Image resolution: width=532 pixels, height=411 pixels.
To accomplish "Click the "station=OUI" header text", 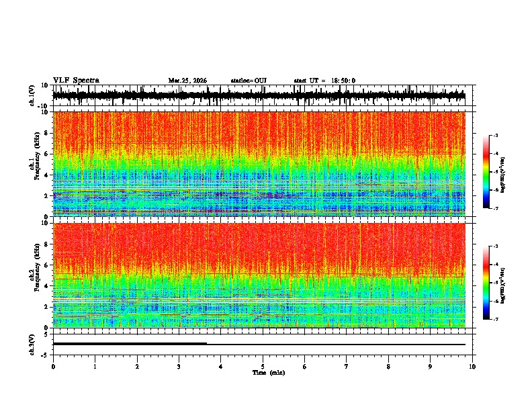I will point(249,81).
